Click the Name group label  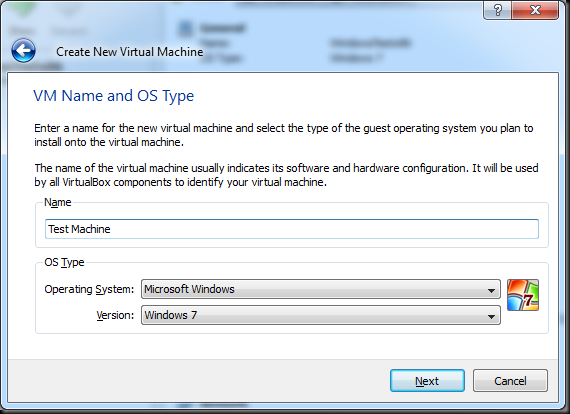point(57,202)
